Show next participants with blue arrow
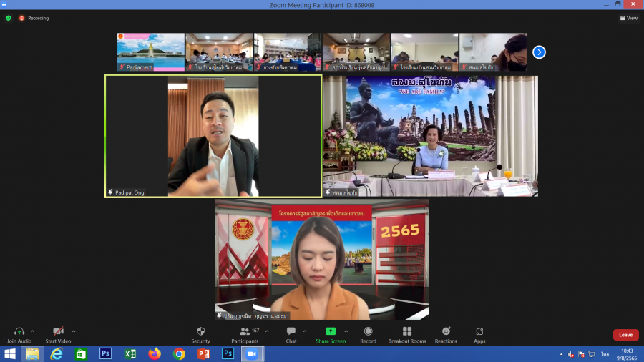Image resolution: width=644 pixels, height=362 pixels. (539, 52)
